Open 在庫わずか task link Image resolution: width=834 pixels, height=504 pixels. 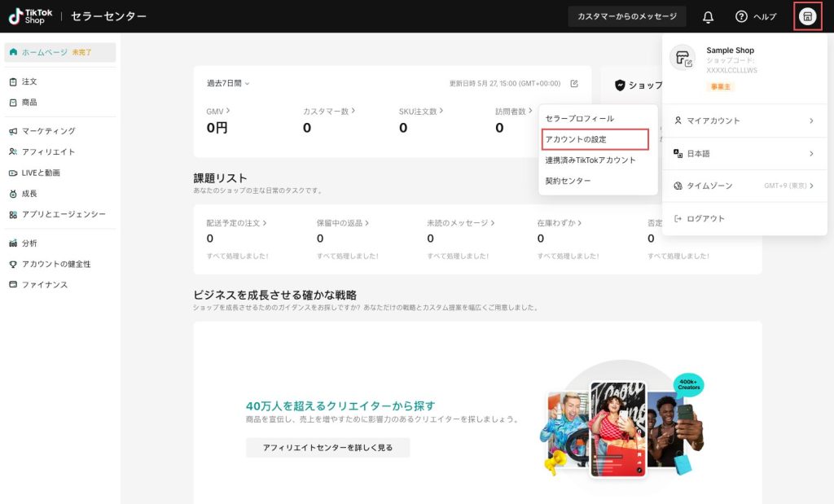click(559, 223)
